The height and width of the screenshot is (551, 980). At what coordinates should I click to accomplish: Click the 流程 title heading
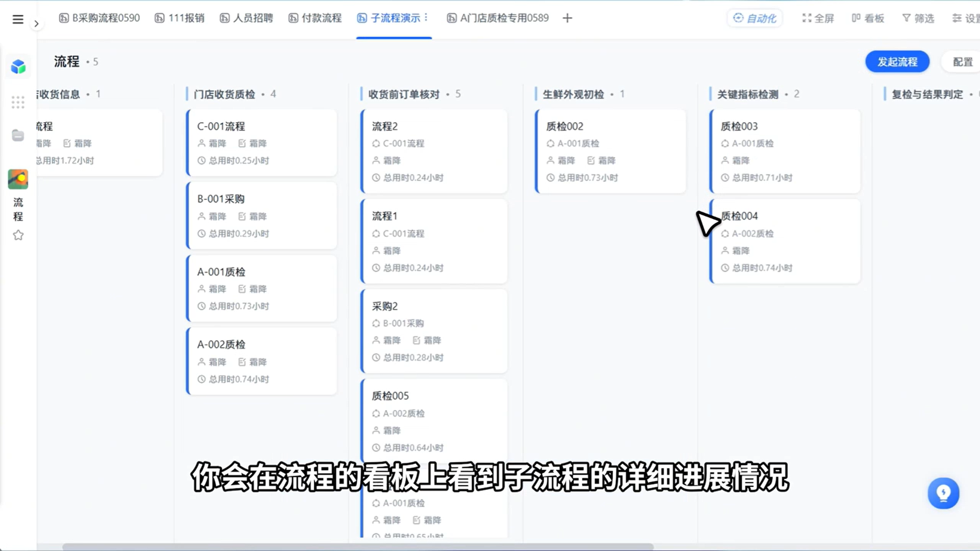tap(67, 62)
